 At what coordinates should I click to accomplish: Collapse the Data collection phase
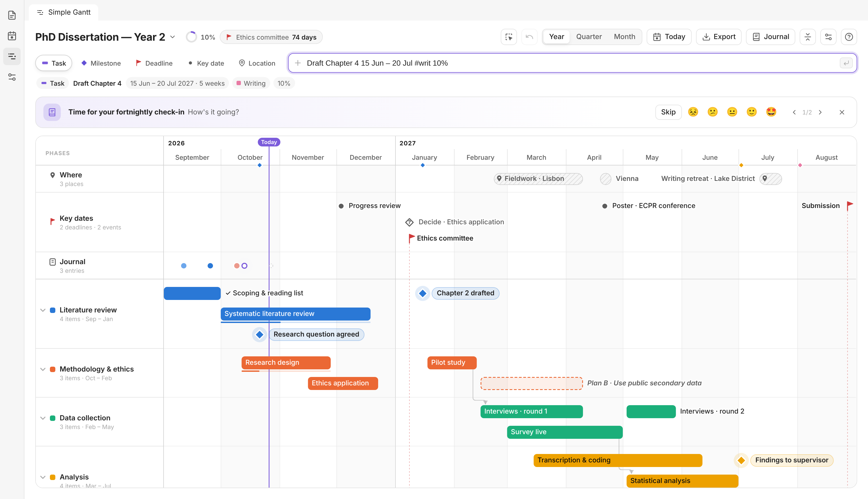pyautogui.click(x=43, y=418)
